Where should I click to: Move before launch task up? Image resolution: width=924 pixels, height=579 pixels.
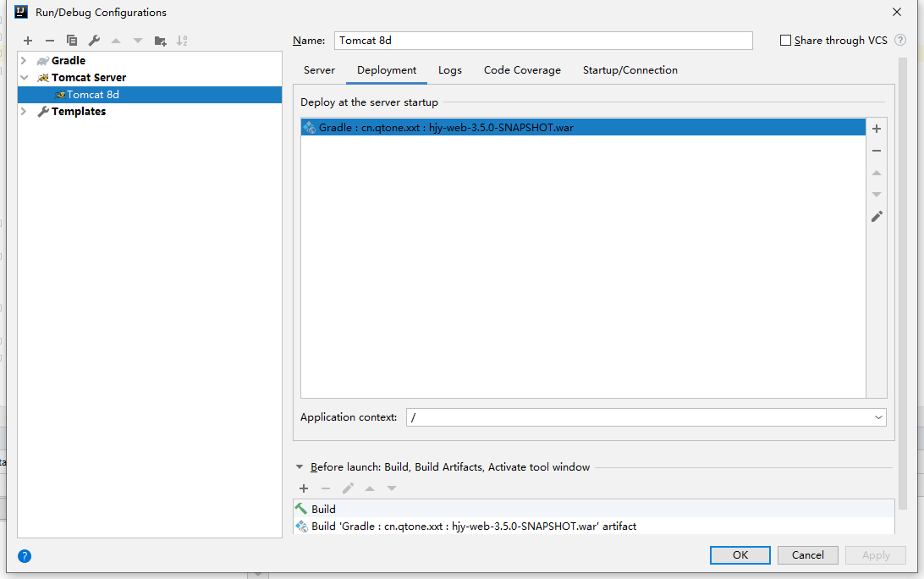click(x=370, y=488)
